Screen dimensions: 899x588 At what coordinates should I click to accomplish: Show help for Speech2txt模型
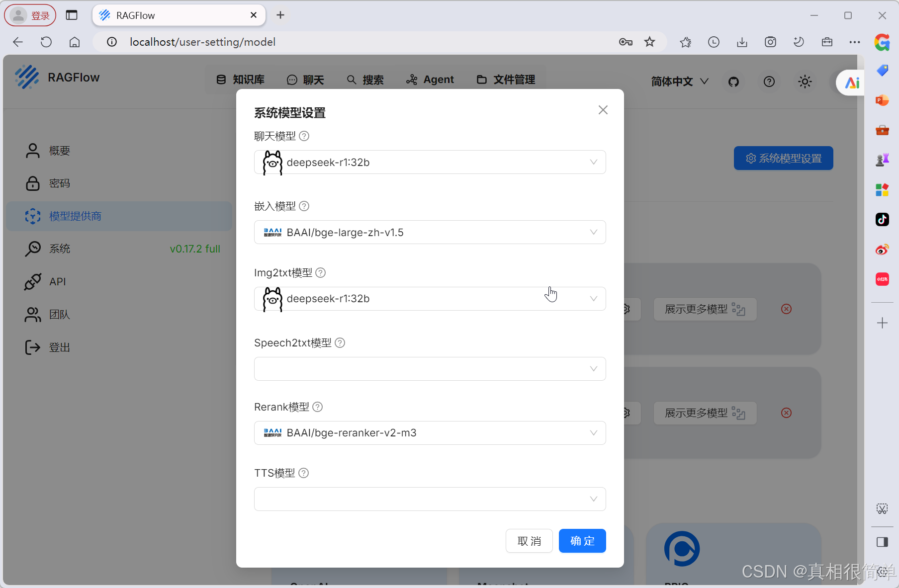340,343
